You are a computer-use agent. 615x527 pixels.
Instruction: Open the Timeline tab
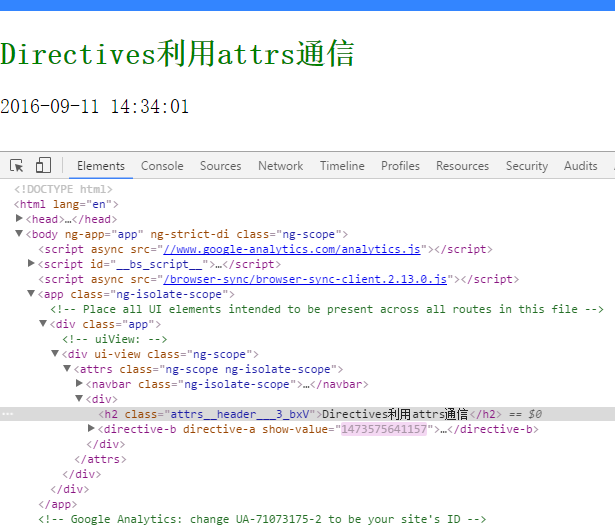(342, 166)
